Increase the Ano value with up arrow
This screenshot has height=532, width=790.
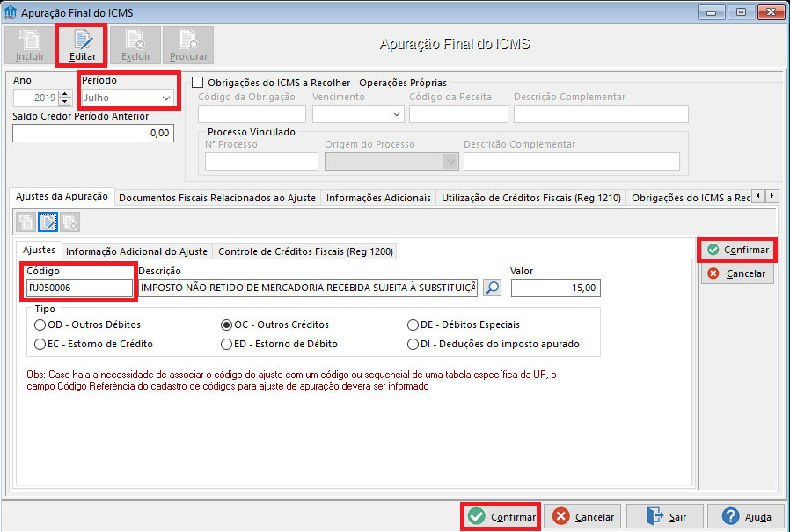64,94
